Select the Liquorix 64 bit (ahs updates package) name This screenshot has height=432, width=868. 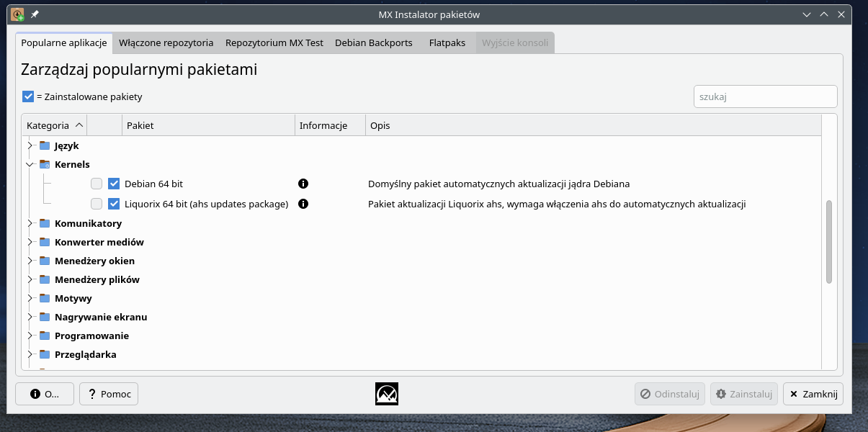tap(206, 204)
